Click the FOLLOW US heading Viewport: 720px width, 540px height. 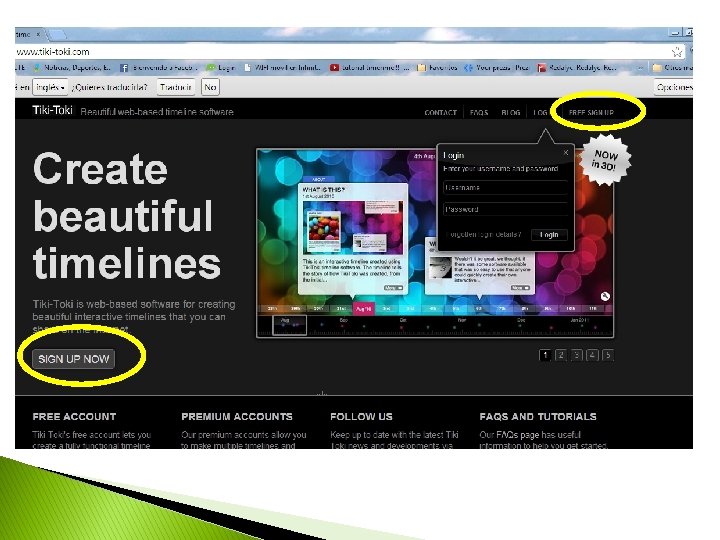pyautogui.click(x=361, y=416)
